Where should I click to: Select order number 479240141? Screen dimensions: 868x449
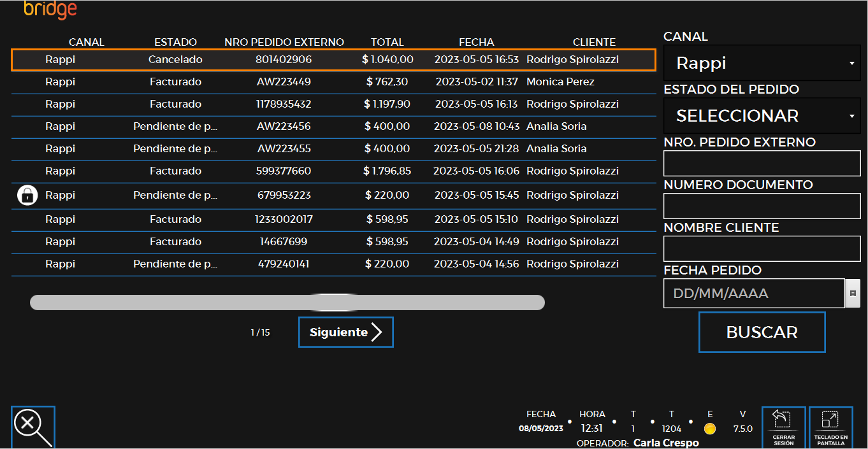[284, 264]
